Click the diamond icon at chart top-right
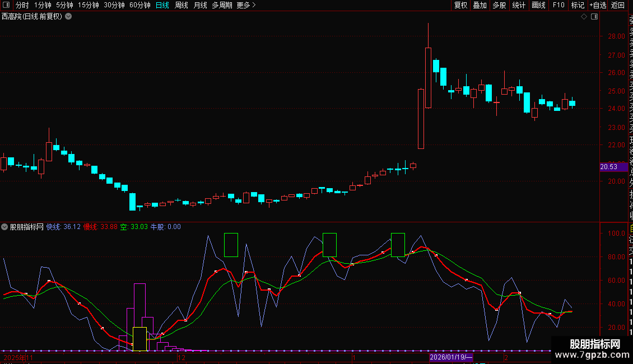This screenshot has height=364, width=633. pos(584,17)
